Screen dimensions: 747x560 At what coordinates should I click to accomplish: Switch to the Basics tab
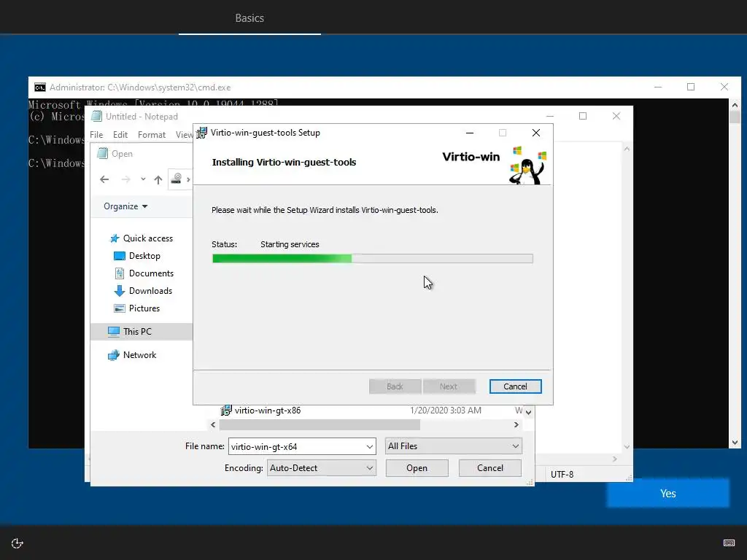[249, 17]
